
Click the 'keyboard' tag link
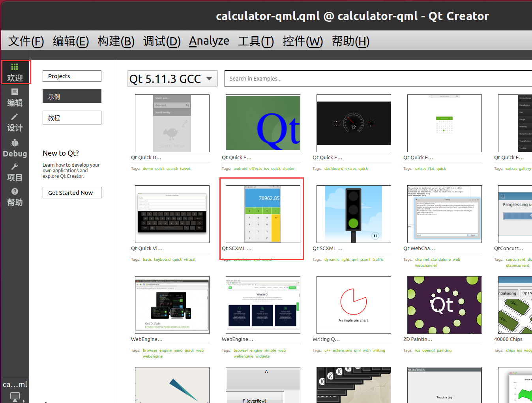coord(162,260)
